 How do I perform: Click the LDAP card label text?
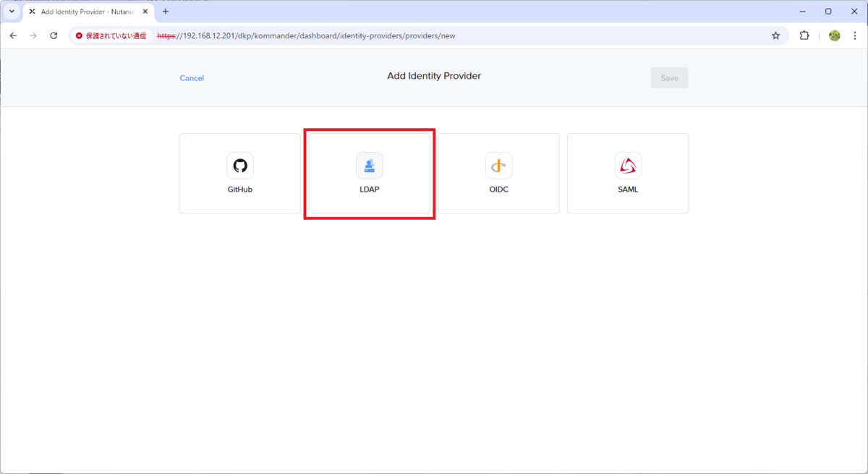click(x=370, y=190)
